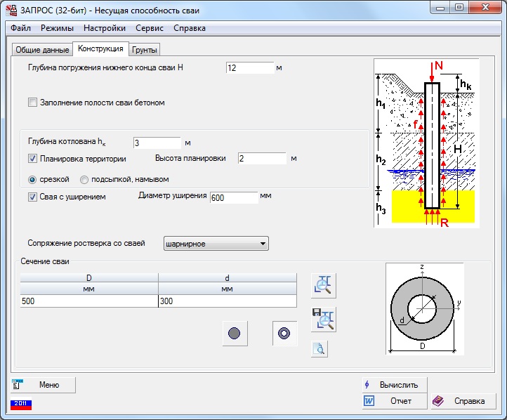Toggle the 'Свая с уширением' checkbox

(x=32, y=197)
